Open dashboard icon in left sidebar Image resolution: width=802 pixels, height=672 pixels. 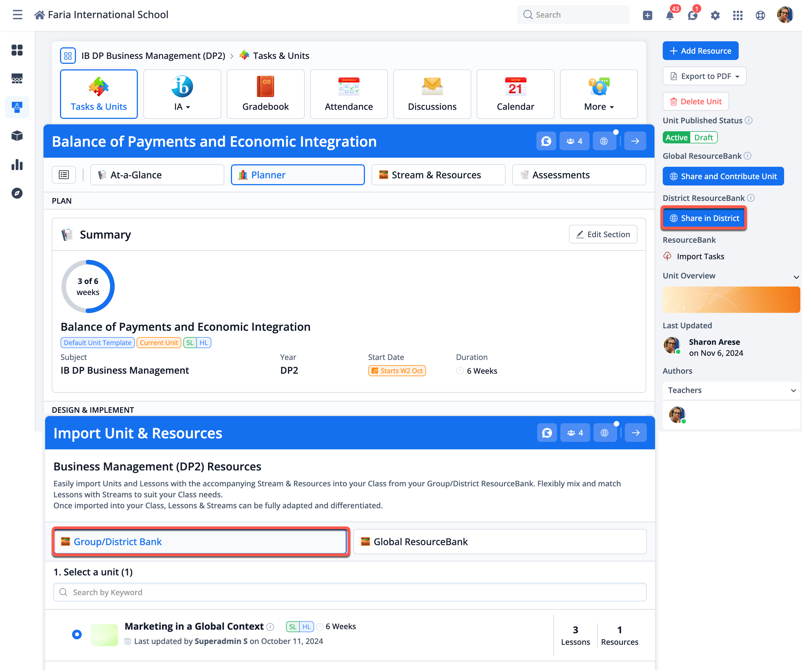(17, 50)
